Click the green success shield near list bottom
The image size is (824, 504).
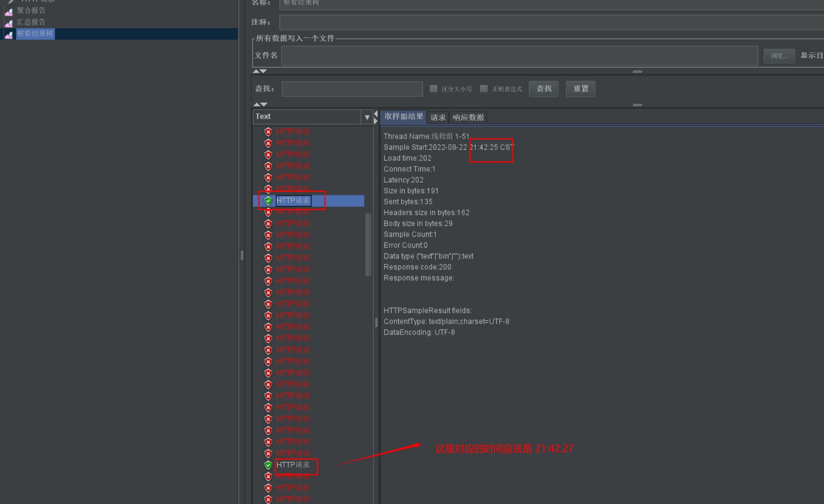click(x=268, y=465)
